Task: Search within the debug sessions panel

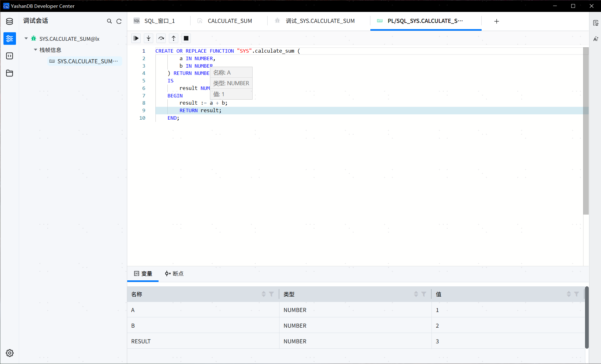Action: [109, 21]
